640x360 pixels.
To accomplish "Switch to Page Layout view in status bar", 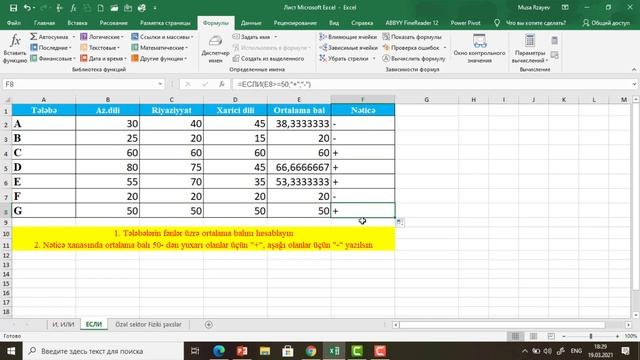I will click(x=533, y=336).
